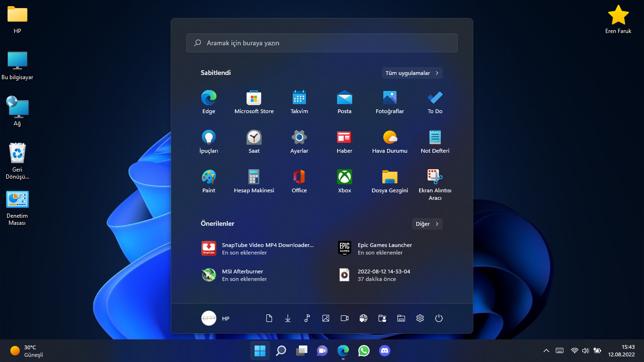
Task: Open recommended SnapTube Video MP4 Downloader
Action: (258, 248)
